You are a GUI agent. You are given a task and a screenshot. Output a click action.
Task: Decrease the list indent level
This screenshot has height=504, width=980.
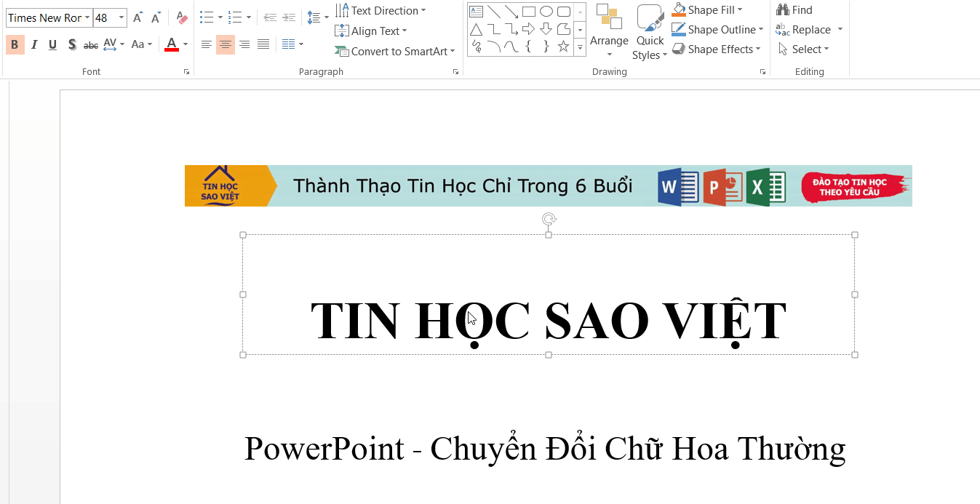[270, 17]
